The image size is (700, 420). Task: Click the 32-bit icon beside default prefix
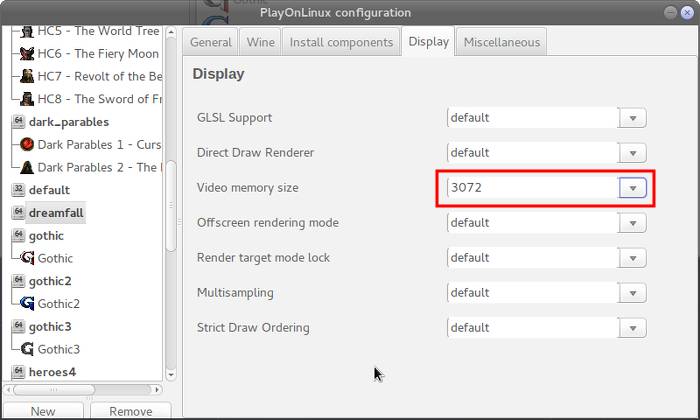(x=18, y=190)
